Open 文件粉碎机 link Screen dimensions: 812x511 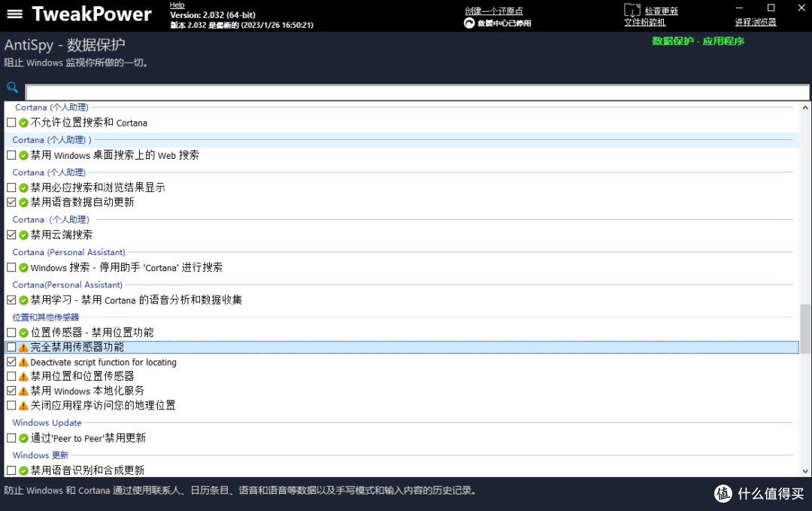click(x=645, y=23)
